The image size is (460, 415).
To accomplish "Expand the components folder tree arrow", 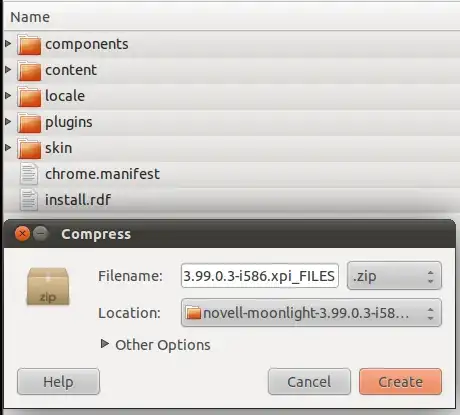I will 8,43.
